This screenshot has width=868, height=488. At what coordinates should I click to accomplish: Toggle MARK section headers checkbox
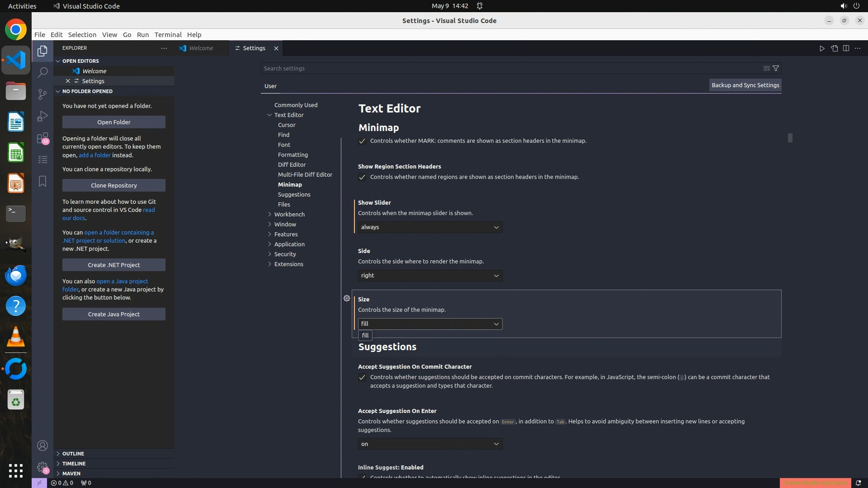[362, 141]
